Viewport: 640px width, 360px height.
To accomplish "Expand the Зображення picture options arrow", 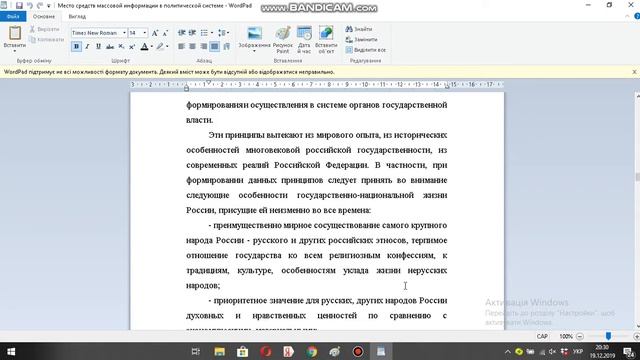I will tap(254, 51).
